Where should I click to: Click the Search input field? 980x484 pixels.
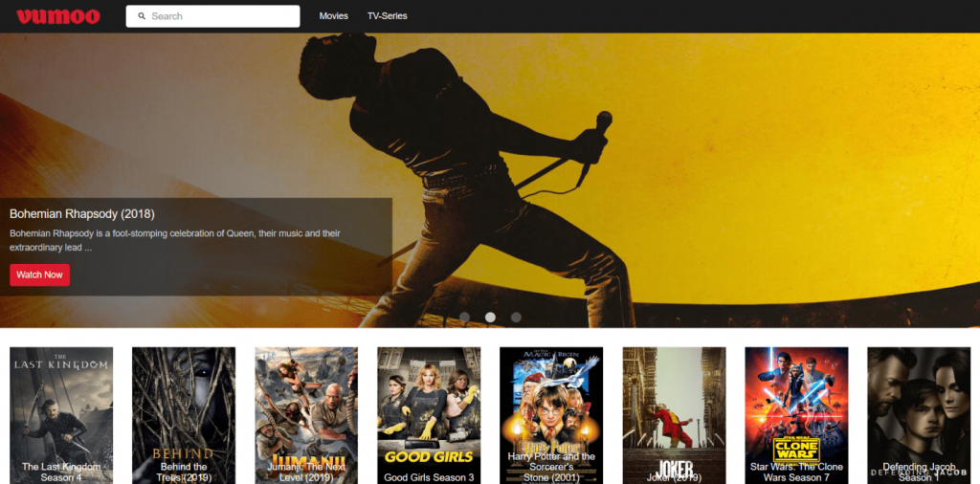tap(220, 16)
